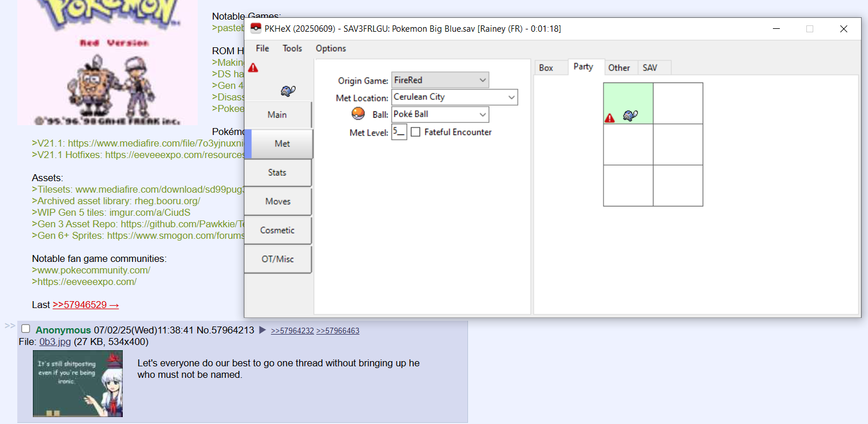This screenshot has width=868, height=424.
Task: Click the post number No.57964213
Action: tap(225, 330)
